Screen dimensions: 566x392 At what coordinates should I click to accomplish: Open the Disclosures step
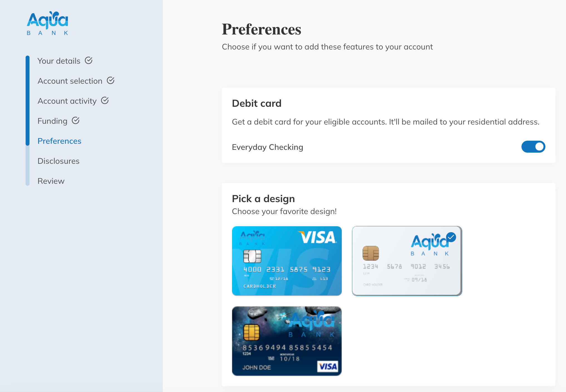(58, 161)
